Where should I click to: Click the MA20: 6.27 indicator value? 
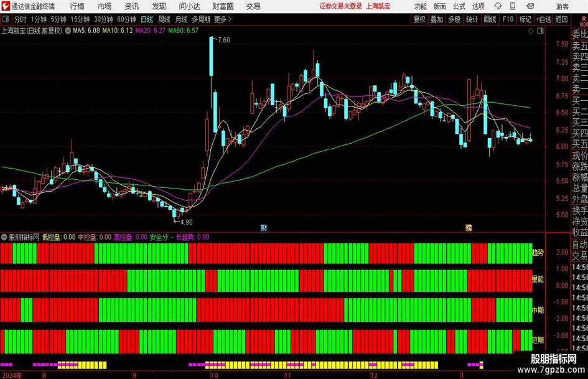(150, 30)
